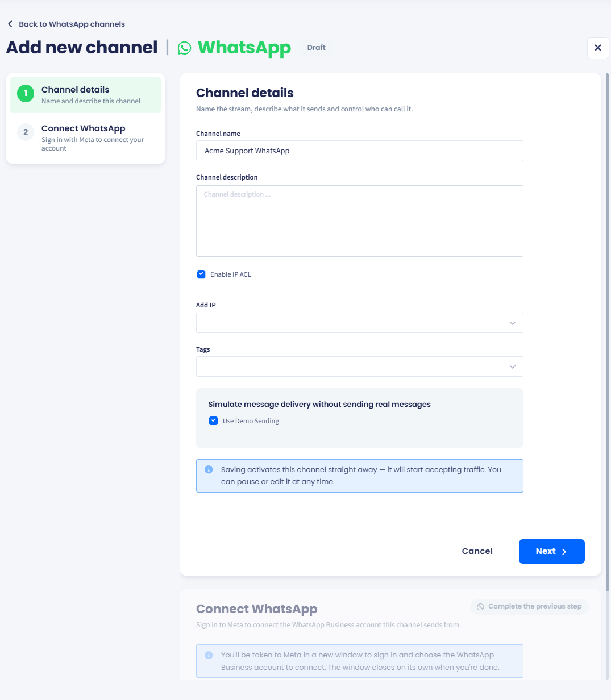Open the Tags dropdown field
Screen dimensions: 611x700
360,366
